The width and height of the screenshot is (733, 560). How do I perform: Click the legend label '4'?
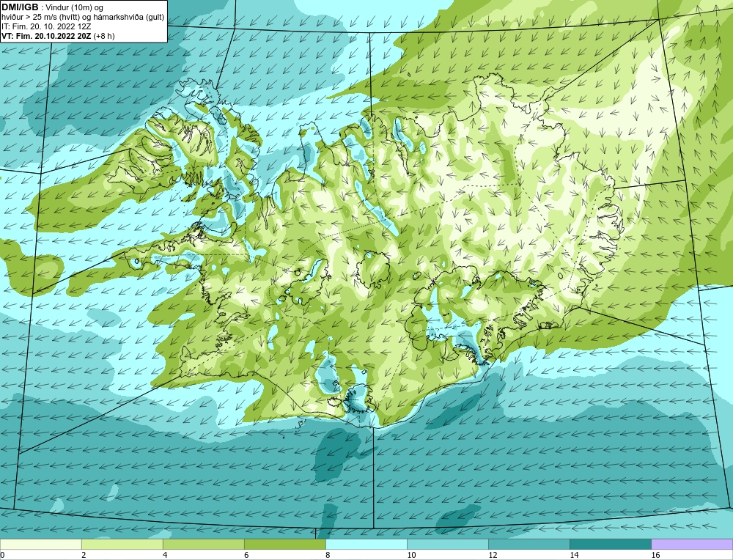[x=165, y=555]
